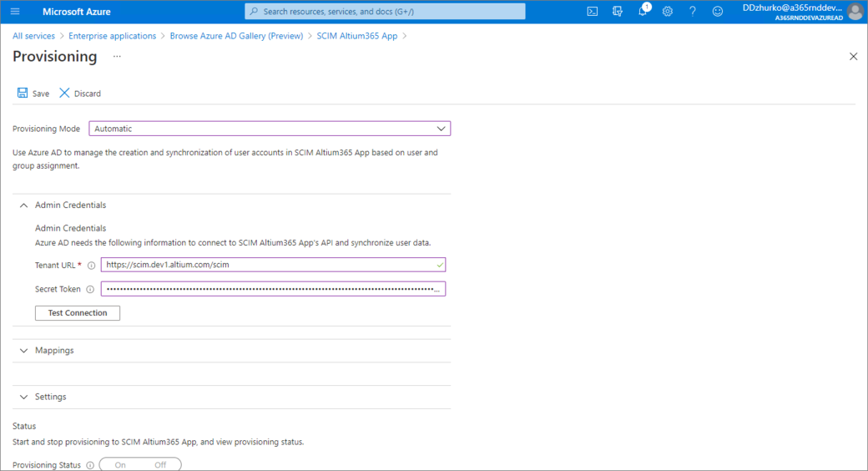Navigate to All services breadcrumb

(33, 36)
